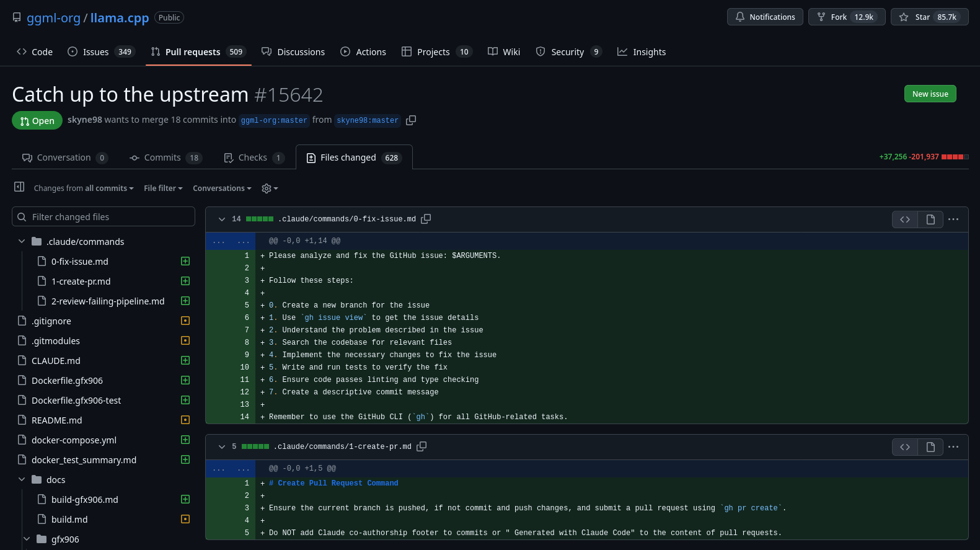Open the File filter dropdown
Viewport: 980px width, 550px height.
coord(163,189)
